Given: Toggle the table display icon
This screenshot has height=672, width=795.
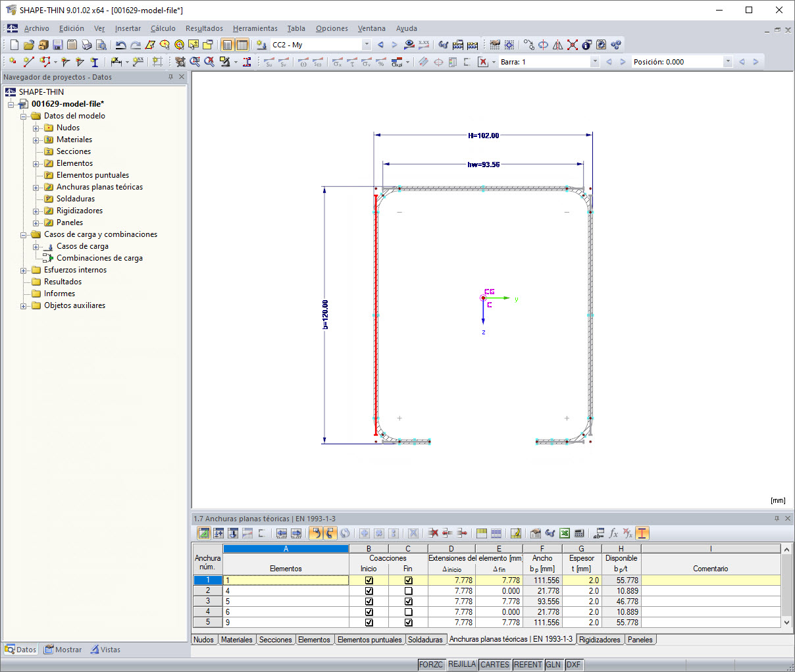Looking at the screenshot, I should pos(242,45).
